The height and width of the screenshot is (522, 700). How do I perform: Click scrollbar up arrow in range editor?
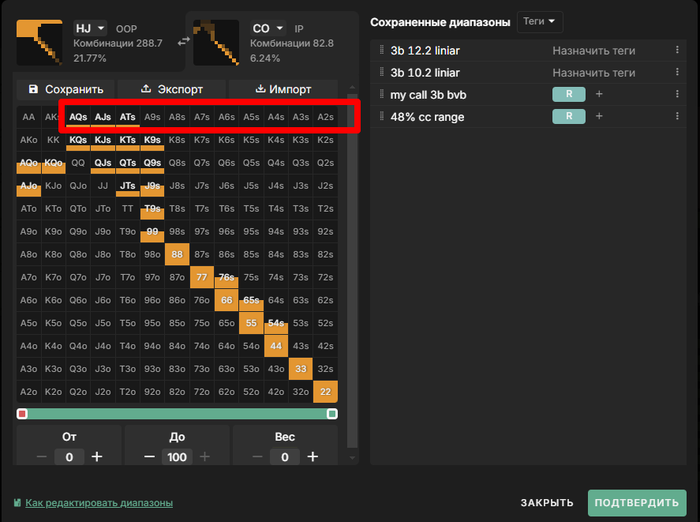click(x=352, y=88)
